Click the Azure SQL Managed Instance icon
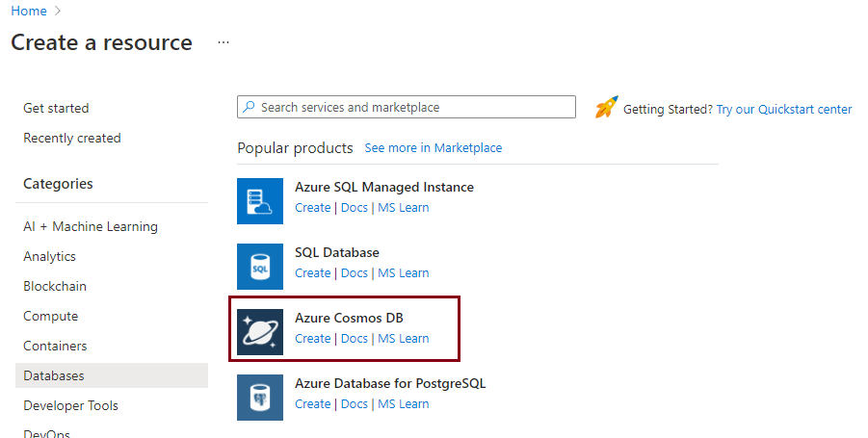This screenshot has width=868, height=438. point(260,201)
